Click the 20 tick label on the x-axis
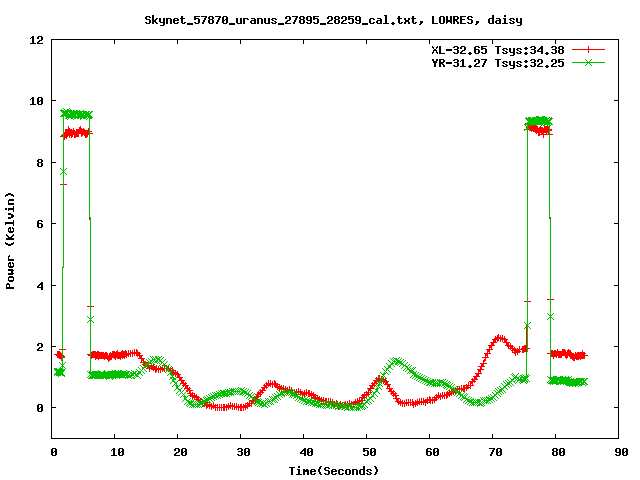The image size is (640, 480). [x=178, y=453]
